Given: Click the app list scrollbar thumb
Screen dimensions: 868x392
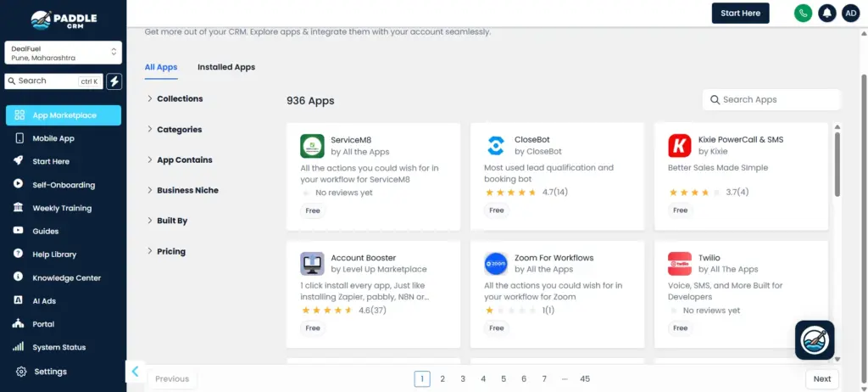Looking at the screenshot, I should [837, 164].
